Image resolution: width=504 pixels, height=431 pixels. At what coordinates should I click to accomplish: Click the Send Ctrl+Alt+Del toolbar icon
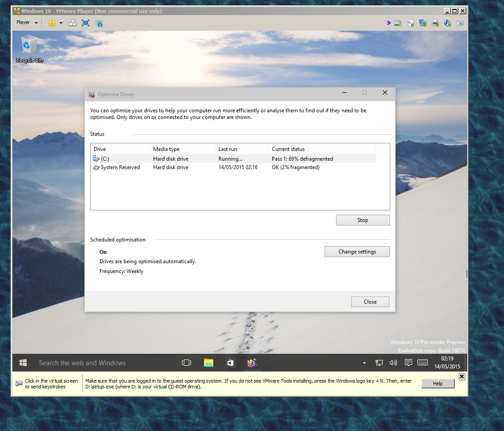click(72, 23)
